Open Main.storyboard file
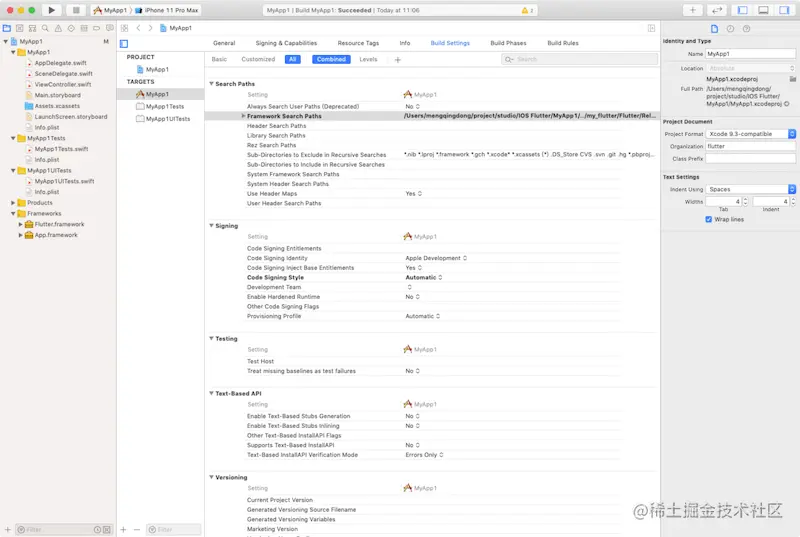The image size is (800, 537). tap(57, 95)
